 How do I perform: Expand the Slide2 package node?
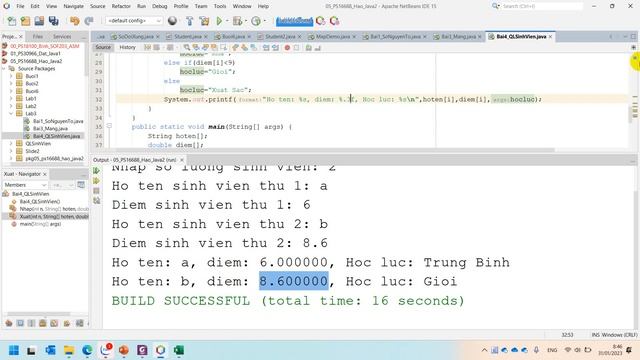[11, 151]
